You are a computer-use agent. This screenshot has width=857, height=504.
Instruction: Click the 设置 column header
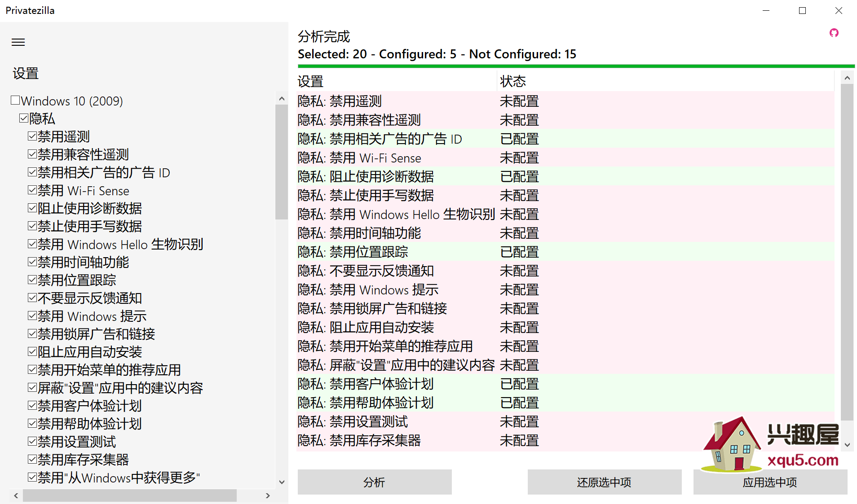[x=397, y=81]
